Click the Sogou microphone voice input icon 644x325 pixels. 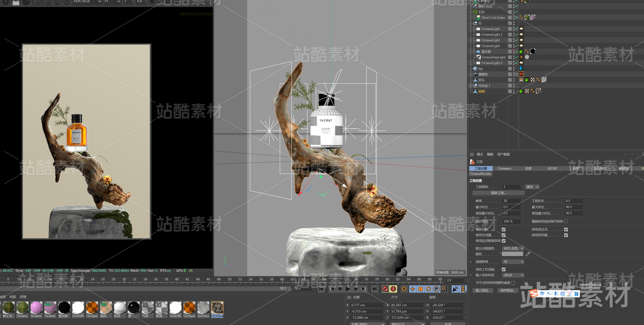(556, 293)
